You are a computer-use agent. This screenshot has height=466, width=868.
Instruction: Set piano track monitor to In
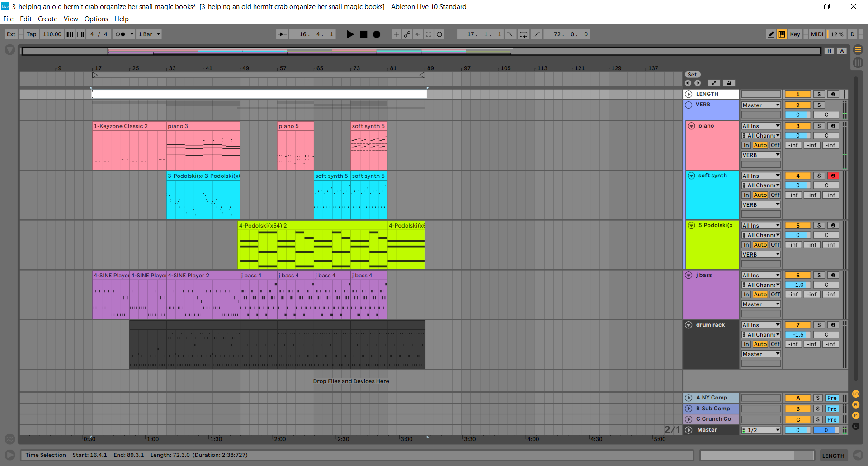click(746, 145)
